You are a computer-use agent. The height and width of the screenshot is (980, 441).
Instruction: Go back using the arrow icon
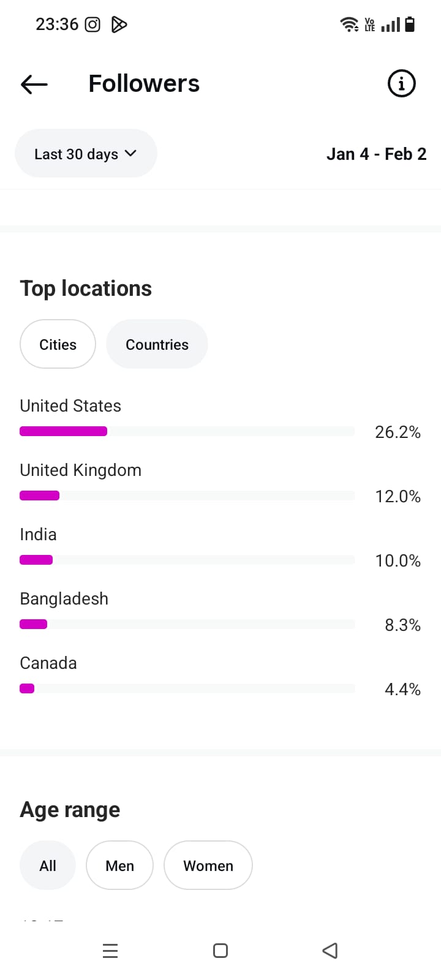[34, 84]
